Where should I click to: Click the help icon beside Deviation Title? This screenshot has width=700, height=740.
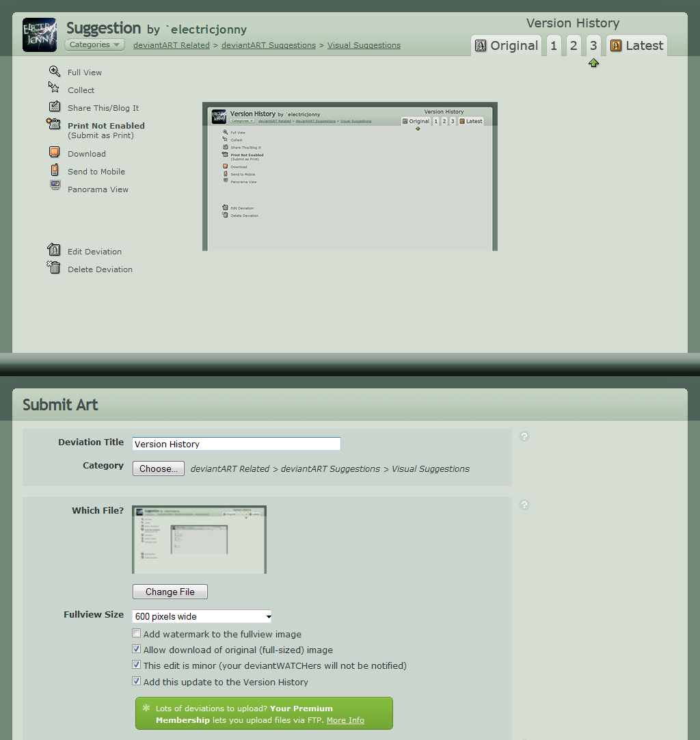coord(524,436)
